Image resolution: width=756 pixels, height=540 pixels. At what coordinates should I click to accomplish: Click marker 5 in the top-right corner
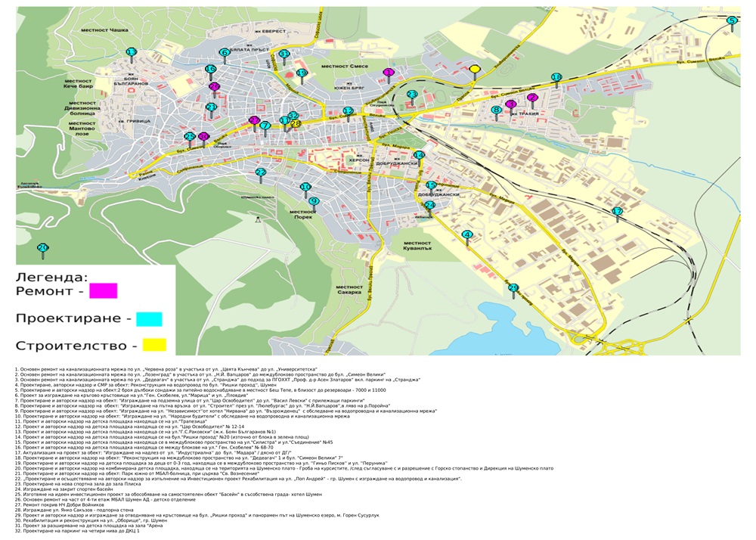tap(731, 21)
